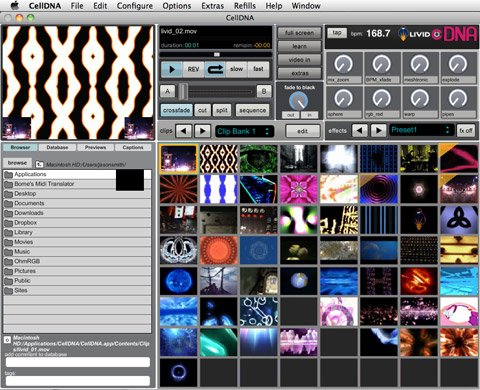Open the Extras menu in menu bar
The width and height of the screenshot is (480, 390).
click(x=212, y=6)
